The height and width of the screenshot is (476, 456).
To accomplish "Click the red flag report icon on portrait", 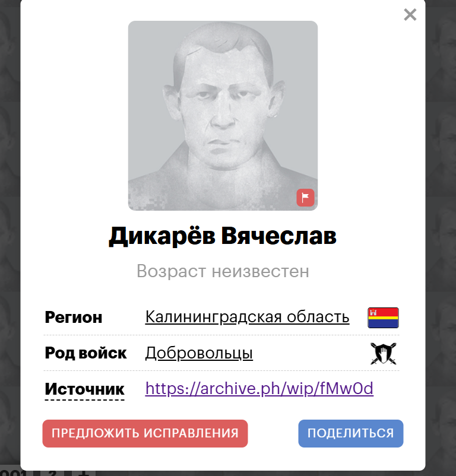I will point(305,198).
